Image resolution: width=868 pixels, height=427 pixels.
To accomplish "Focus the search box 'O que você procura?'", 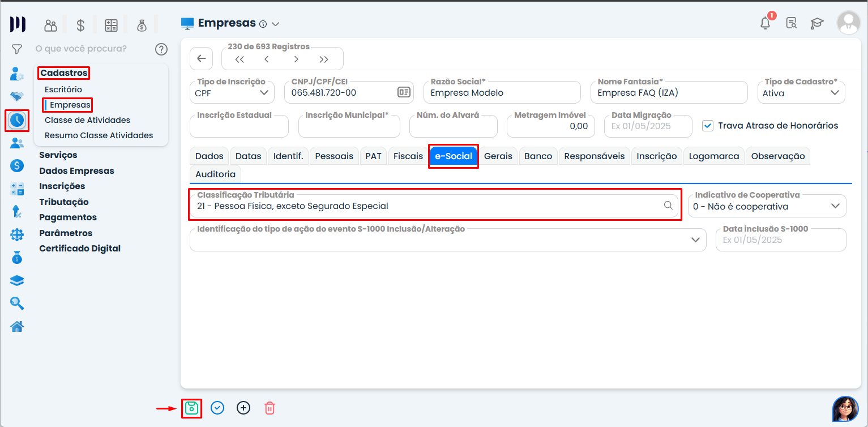I will (x=82, y=49).
